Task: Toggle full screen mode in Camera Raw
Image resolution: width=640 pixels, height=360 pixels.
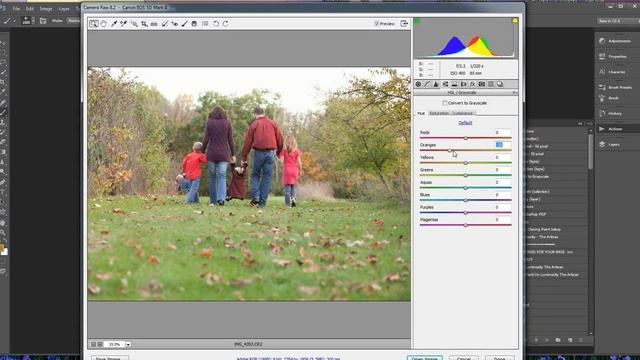Action: [x=404, y=24]
